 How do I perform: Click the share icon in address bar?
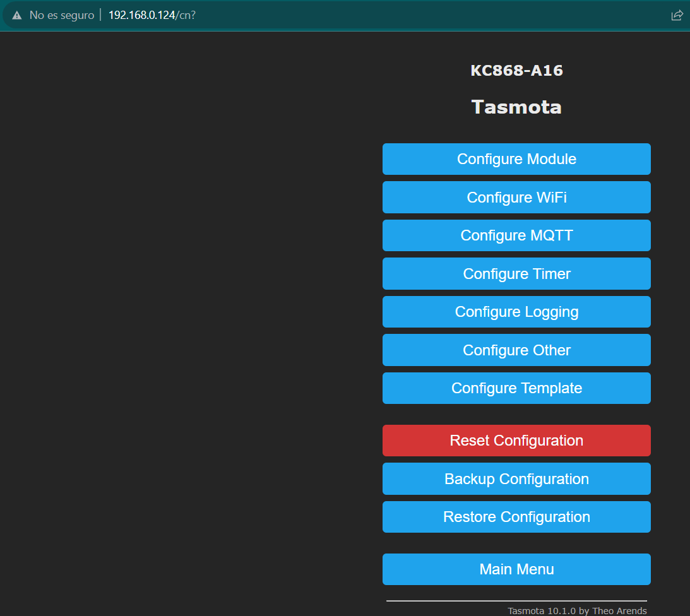coord(677,15)
